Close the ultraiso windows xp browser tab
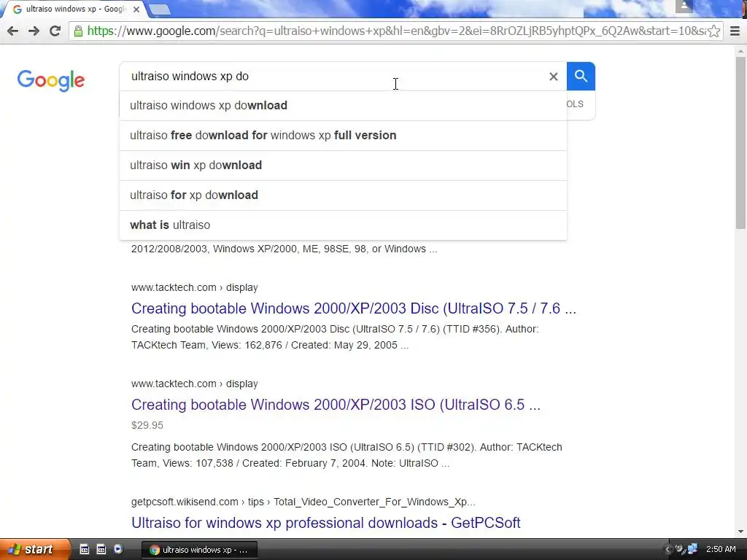Image resolution: width=747 pixels, height=560 pixels. point(136,9)
